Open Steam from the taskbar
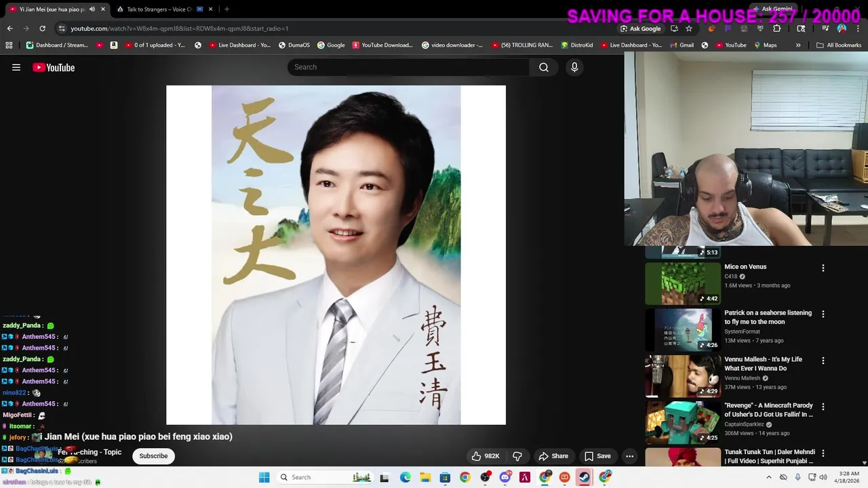This screenshot has width=868, height=488. (x=584, y=477)
